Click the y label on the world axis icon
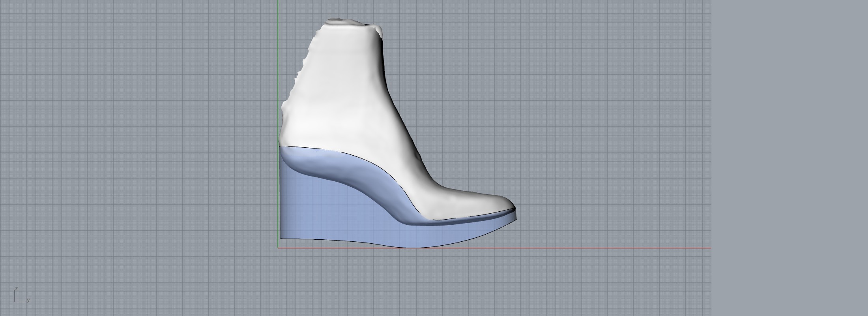This screenshot has height=316, width=868. pyautogui.click(x=28, y=300)
